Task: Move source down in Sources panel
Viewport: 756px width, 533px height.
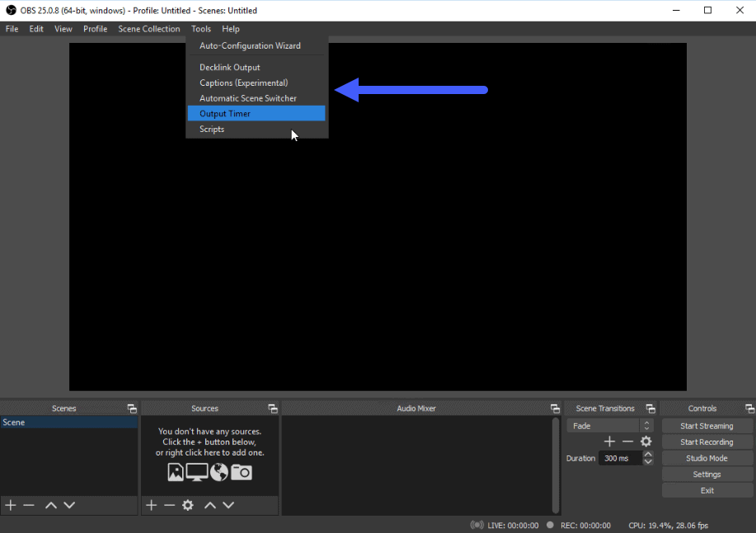Action: 228,505
